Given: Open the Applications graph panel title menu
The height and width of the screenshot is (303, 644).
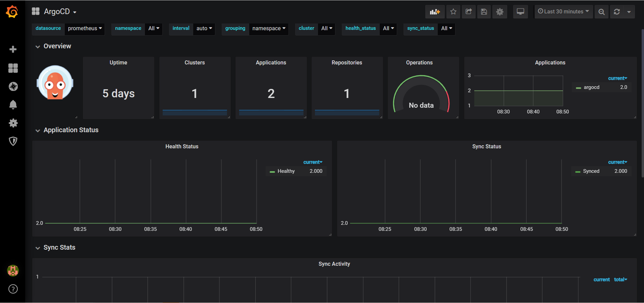Looking at the screenshot, I should 550,63.
